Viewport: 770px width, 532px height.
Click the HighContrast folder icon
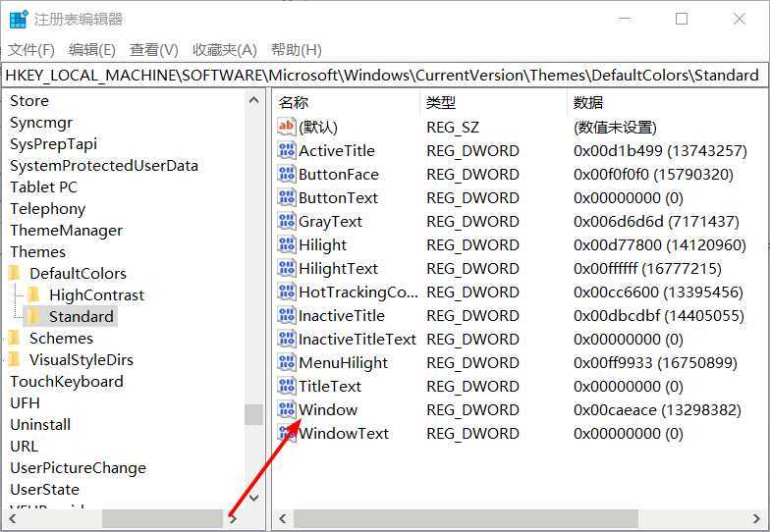(x=33, y=294)
